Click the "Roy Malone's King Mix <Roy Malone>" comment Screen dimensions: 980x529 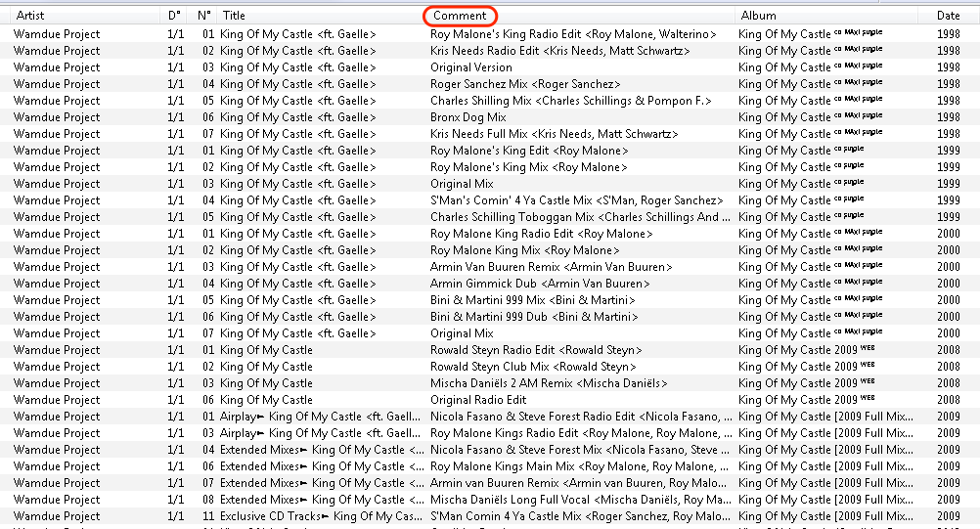point(528,167)
